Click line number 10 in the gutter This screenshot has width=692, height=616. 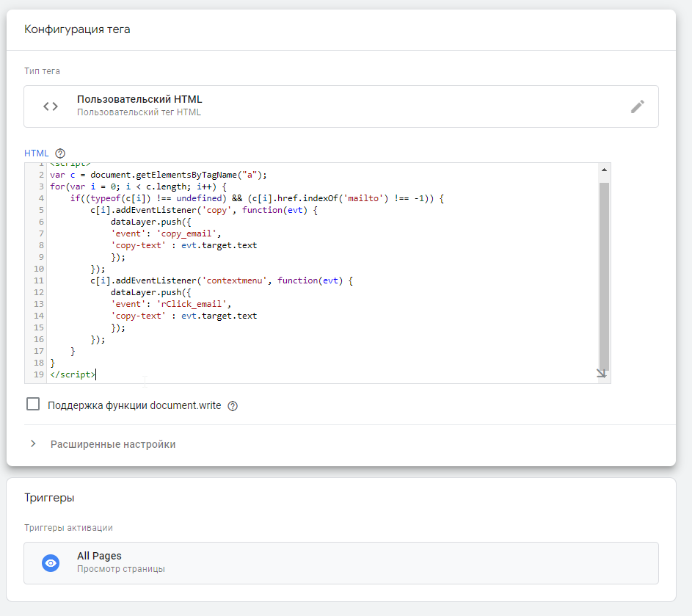click(39, 269)
